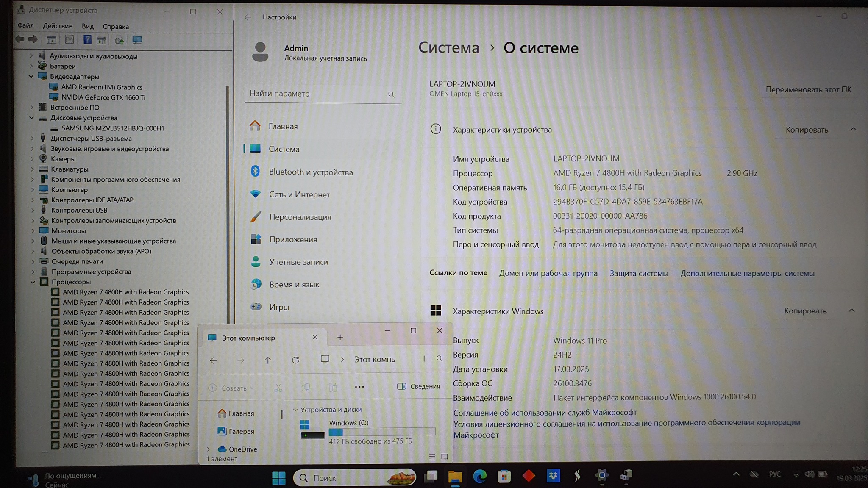Click the Windows (C:) drive usage bar

381,432
